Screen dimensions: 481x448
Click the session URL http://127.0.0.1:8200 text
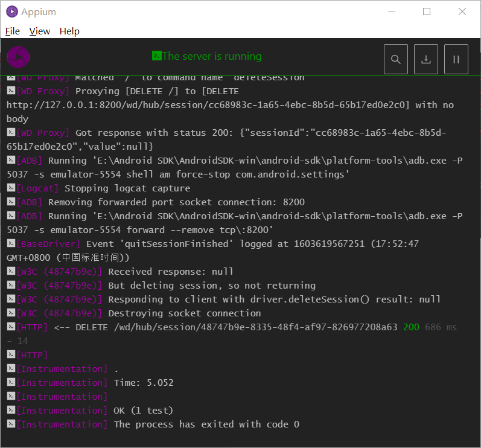click(208, 105)
